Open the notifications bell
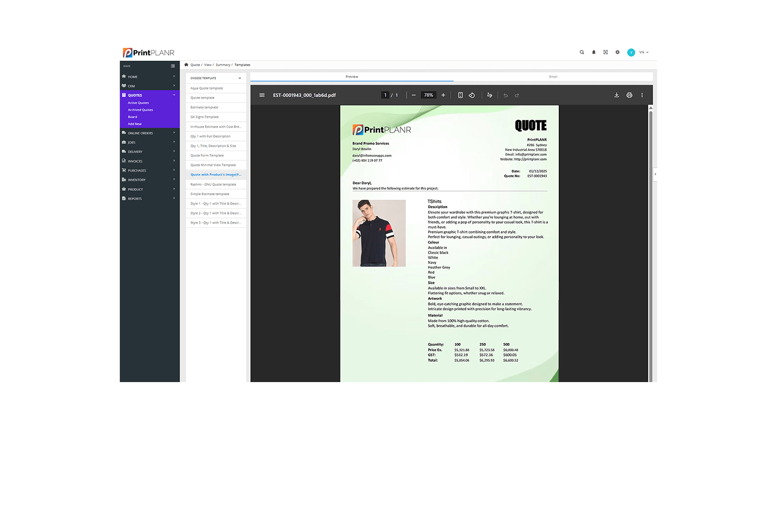This screenshot has height=532, width=778. pos(594,52)
